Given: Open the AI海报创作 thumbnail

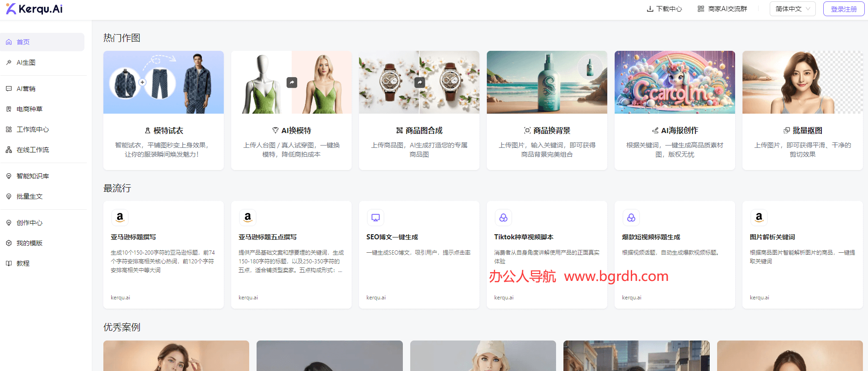Looking at the screenshot, I should point(674,82).
